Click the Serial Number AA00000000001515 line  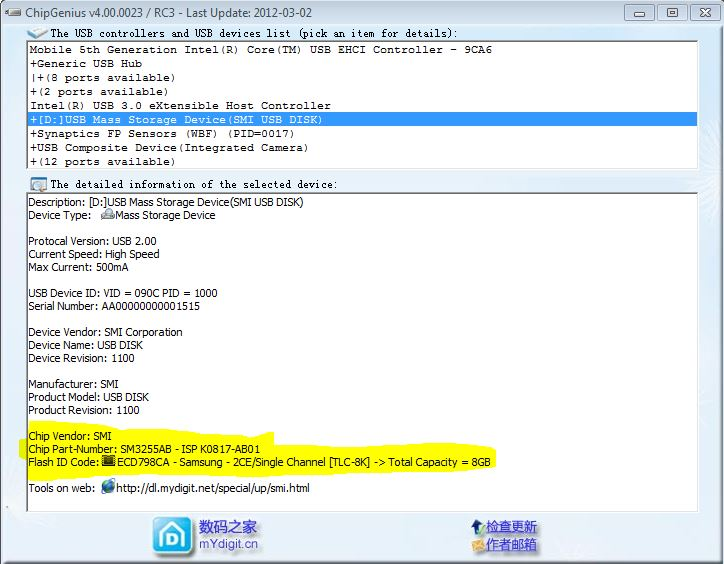click(x=114, y=306)
